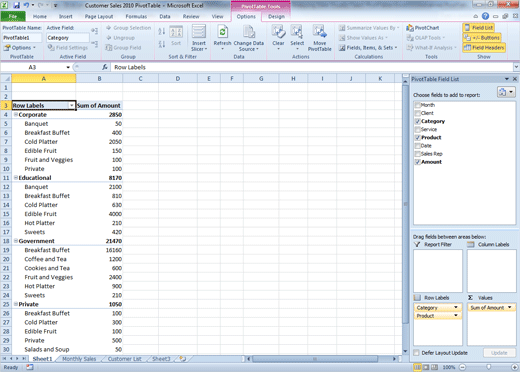Toggle the Field Headers show option

click(484, 48)
